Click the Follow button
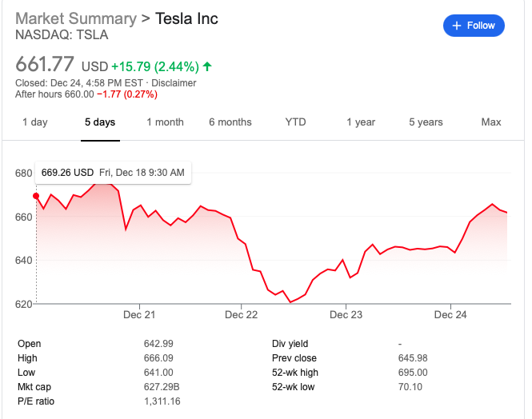 click(x=474, y=26)
